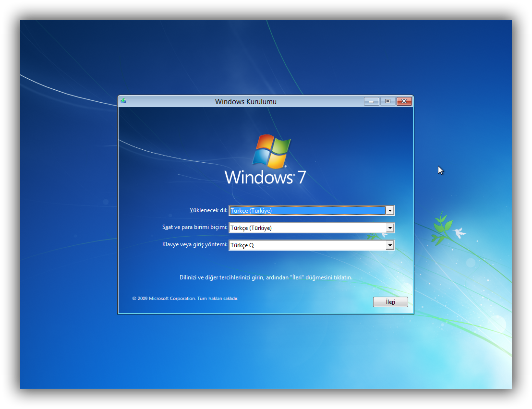Viewport: 532px width, 409px height.
Task: Minimize the Windows Kurulumu window
Action: click(371, 101)
